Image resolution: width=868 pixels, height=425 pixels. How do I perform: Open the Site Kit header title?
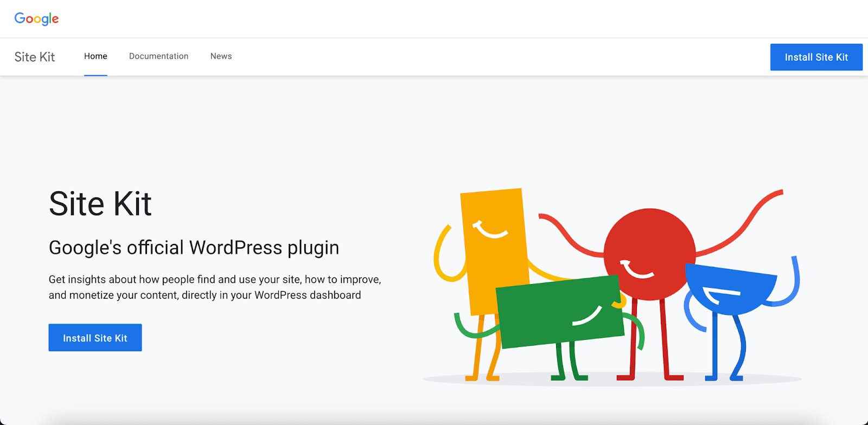[35, 57]
